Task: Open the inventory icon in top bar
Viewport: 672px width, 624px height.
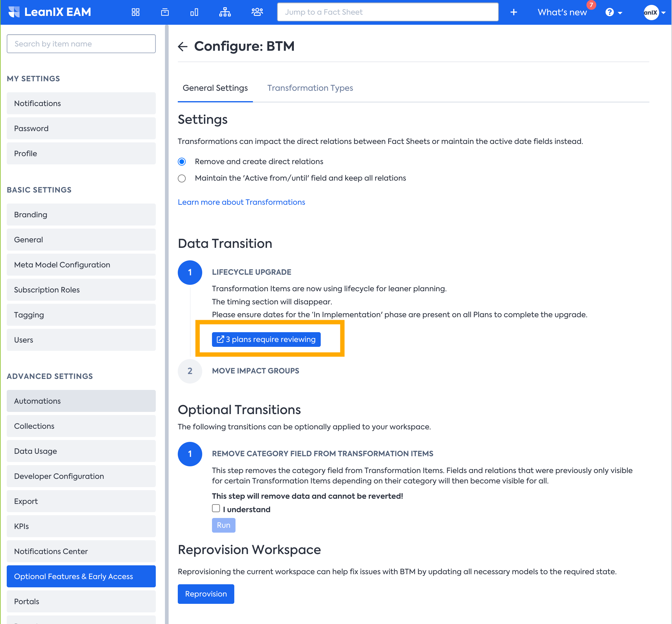Action: [165, 12]
